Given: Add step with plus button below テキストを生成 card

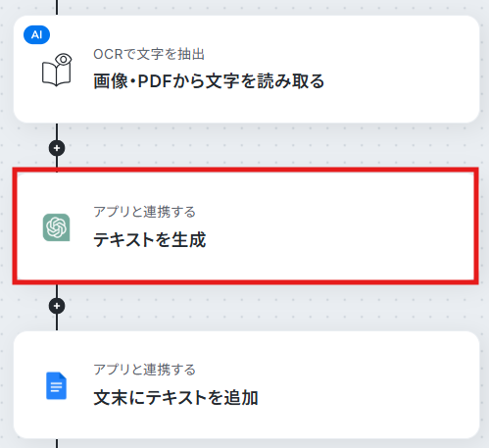Looking at the screenshot, I should 57,306.
